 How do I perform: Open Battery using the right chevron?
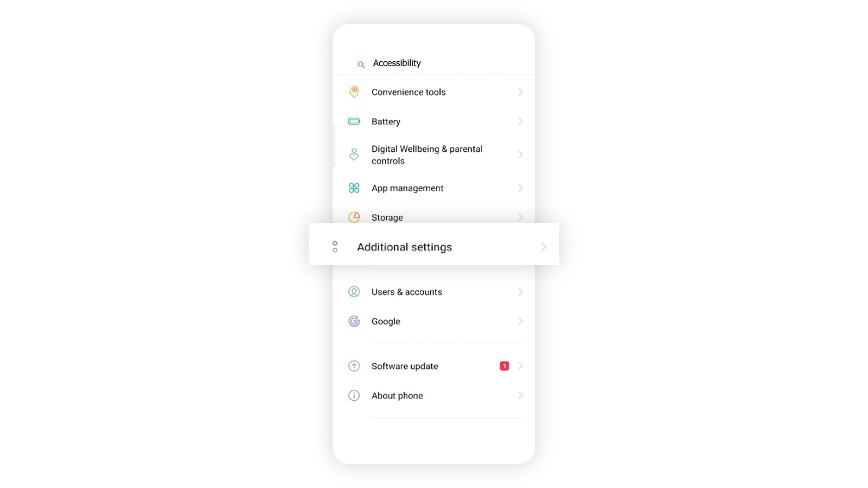520,121
